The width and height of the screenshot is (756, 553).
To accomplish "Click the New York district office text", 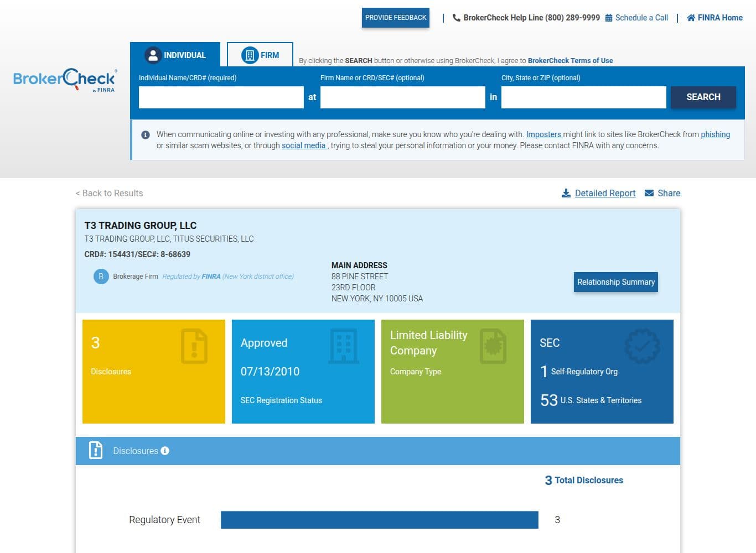I will point(258,276).
